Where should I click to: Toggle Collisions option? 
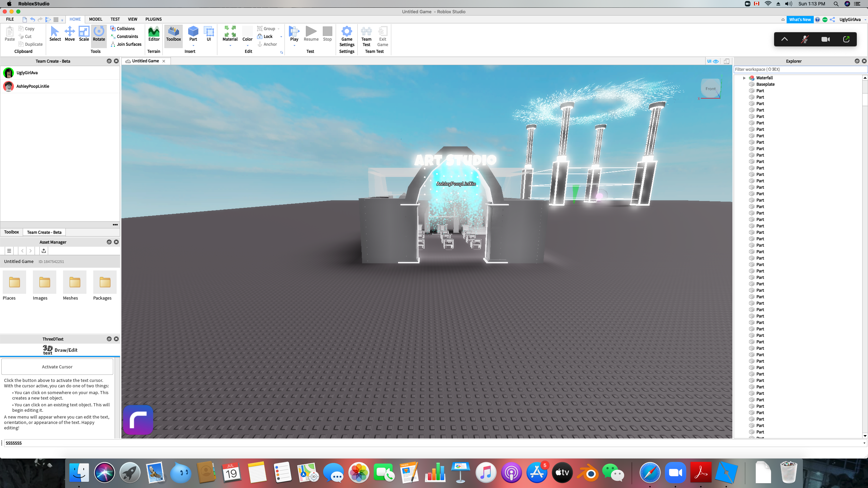(122, 29)
